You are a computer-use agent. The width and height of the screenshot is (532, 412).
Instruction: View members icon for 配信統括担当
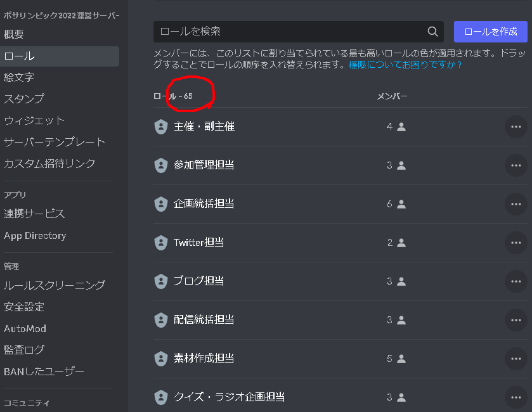click(401, 320)
